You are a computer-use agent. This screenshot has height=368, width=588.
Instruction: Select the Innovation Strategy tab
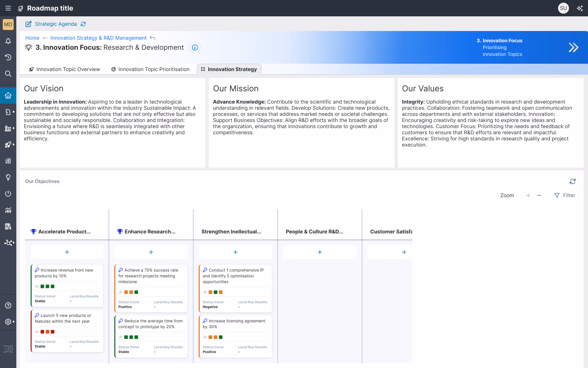point(229,69)
